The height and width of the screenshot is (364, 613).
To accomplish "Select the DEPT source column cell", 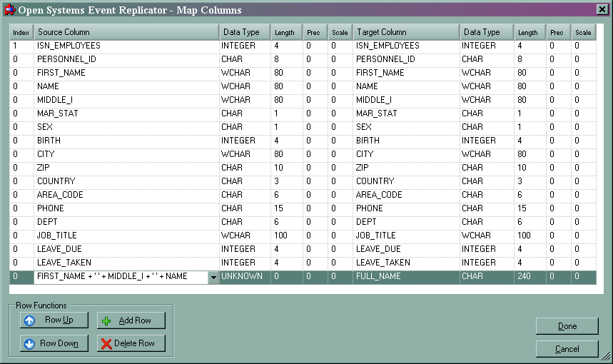I will point(126,222).
